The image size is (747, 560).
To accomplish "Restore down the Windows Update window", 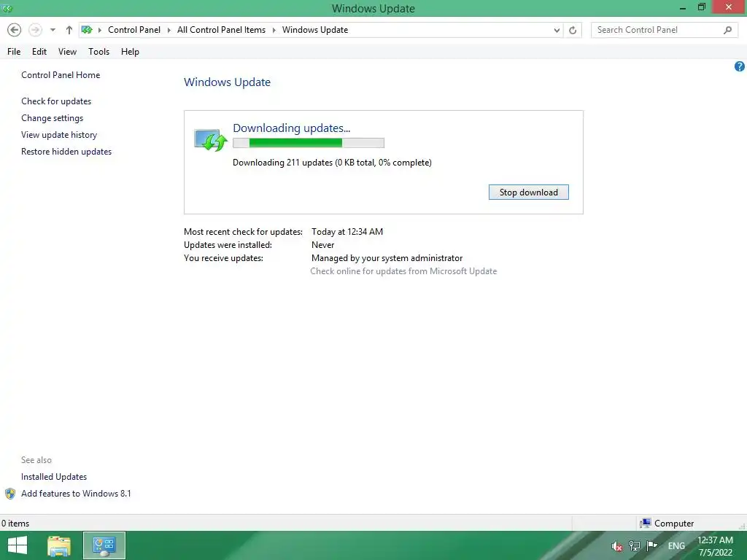I will click(701, 7).
